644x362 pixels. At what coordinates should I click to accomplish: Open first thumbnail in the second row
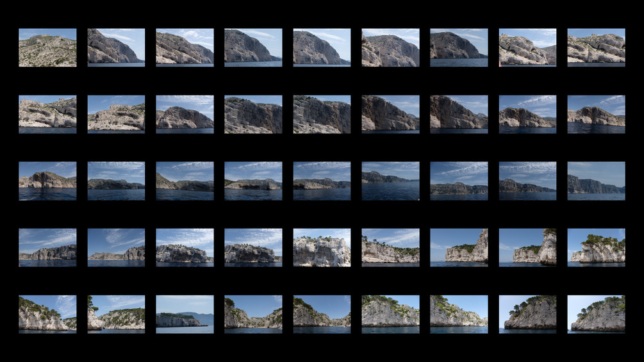pyautogui.click(x=47, y=115)
